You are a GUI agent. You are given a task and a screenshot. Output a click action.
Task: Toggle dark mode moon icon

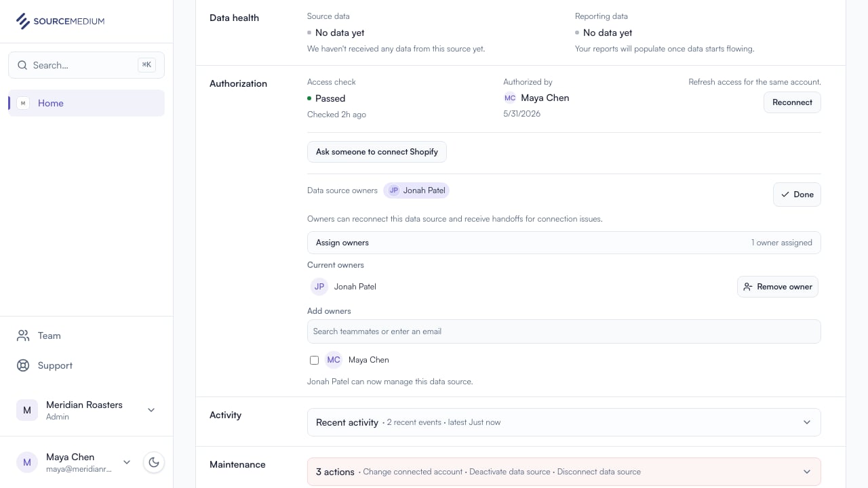(x=154, y=462)
